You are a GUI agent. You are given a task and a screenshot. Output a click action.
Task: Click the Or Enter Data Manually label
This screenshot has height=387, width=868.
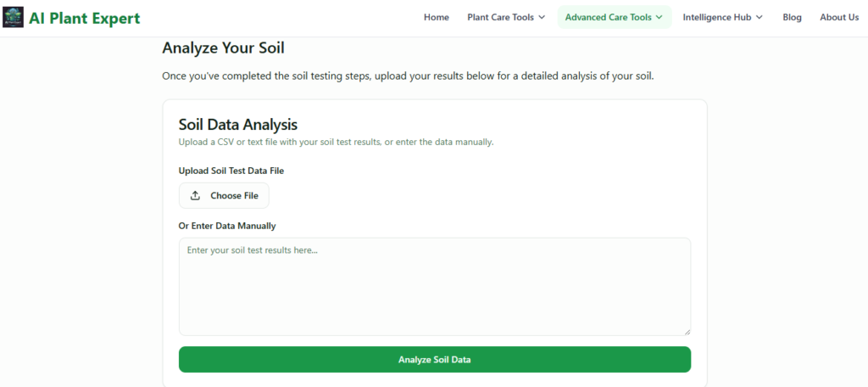[x=227, y=226]
